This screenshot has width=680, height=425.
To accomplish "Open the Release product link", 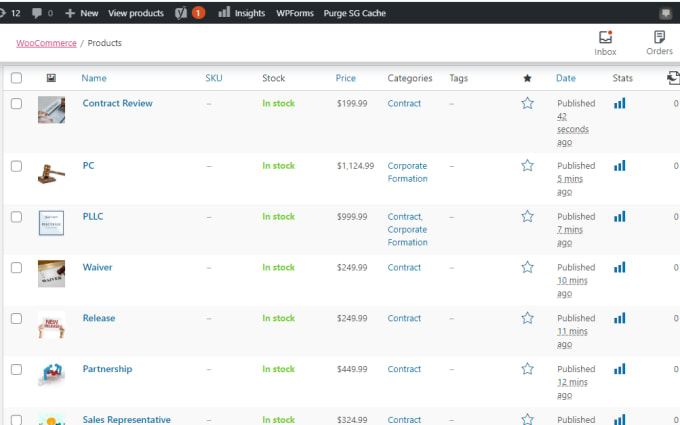I will pyautogui.click(x=99, y=318).
